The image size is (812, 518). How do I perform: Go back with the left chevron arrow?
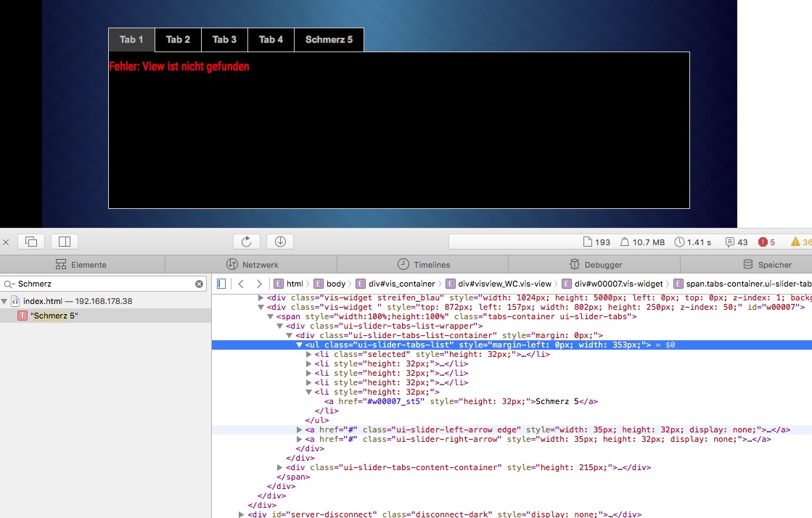point(241,284)
